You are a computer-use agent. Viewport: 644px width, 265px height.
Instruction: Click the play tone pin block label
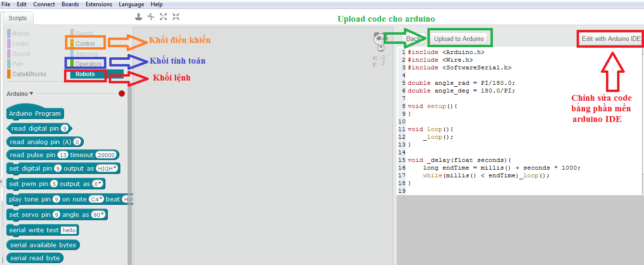click(x=30, y=199)
